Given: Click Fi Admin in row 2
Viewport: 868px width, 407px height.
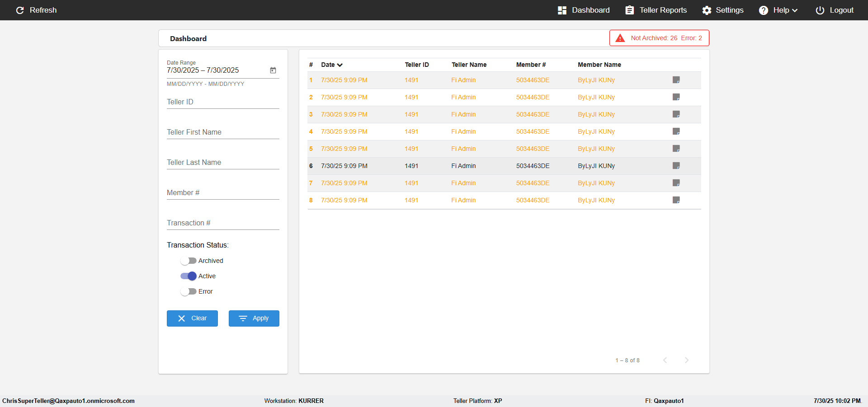Looking at the screenshot, I should [x=463, y=97].
